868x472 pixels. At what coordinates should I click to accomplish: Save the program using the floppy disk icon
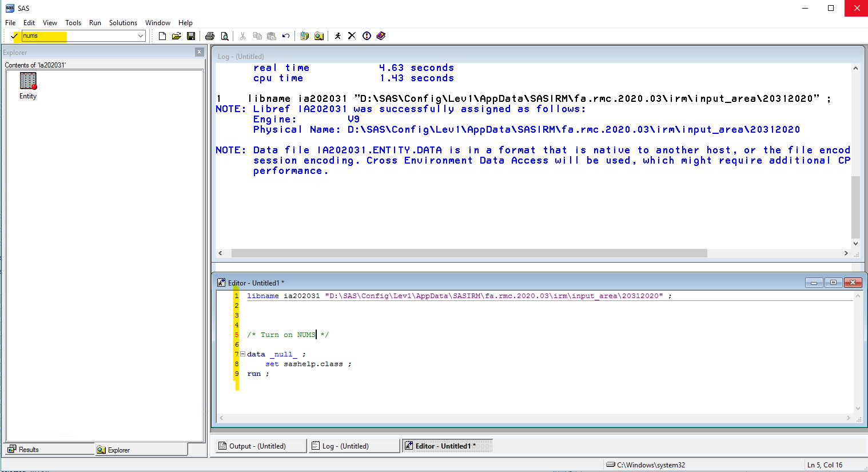(x=191, y=36)
